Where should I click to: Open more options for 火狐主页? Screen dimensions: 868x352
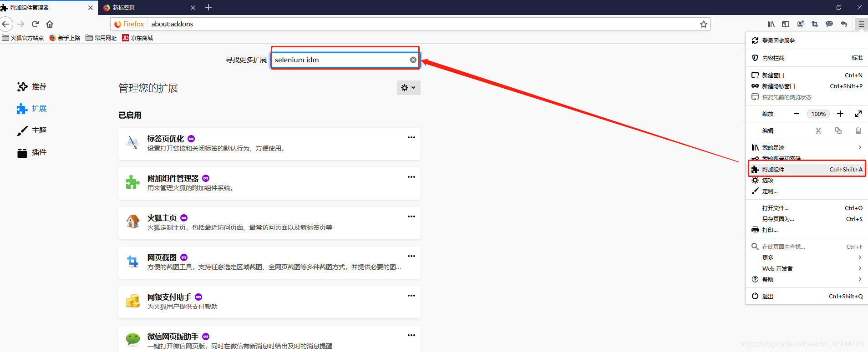click(x=411, y=216)
